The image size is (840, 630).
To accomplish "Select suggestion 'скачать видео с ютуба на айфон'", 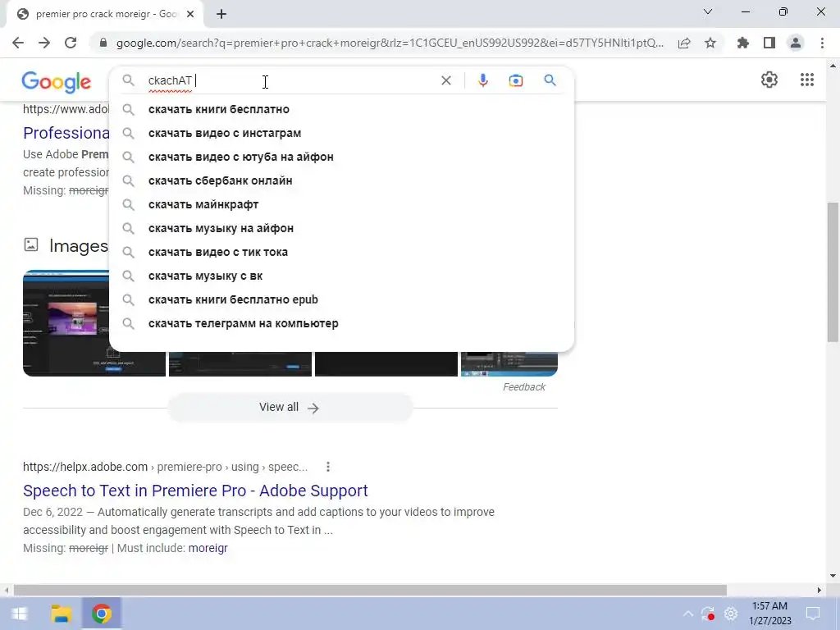I will pos(341,157).
